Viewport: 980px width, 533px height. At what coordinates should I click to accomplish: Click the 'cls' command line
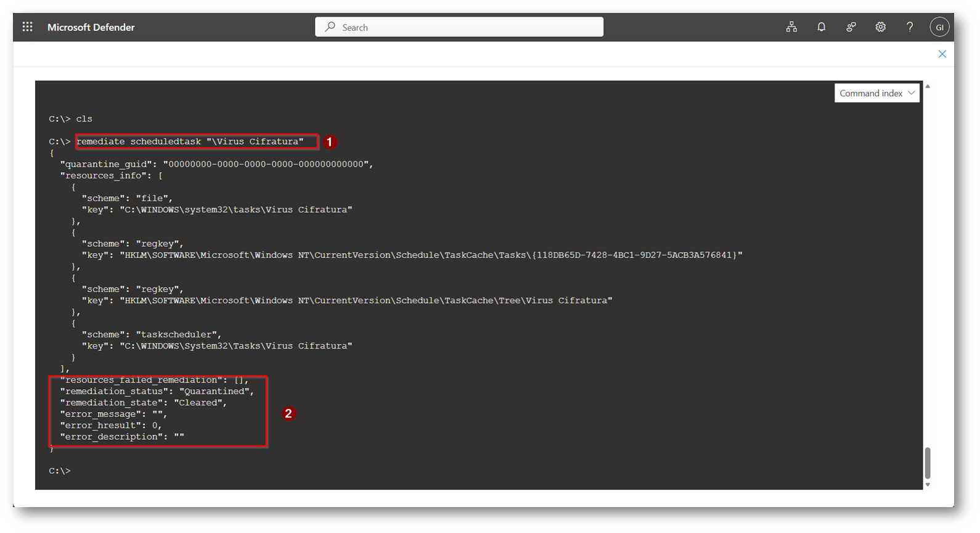coord(70,119)
